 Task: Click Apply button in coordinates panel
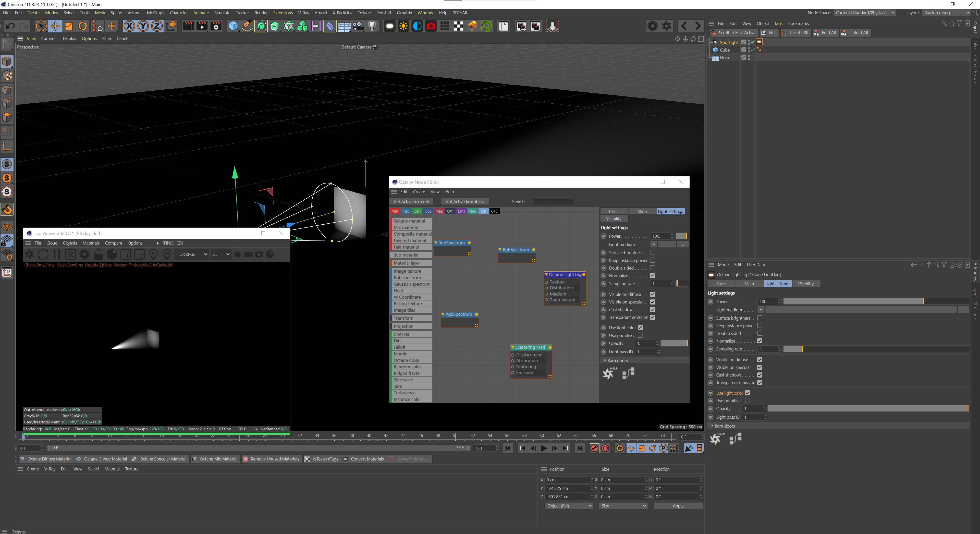coord(678,506)
